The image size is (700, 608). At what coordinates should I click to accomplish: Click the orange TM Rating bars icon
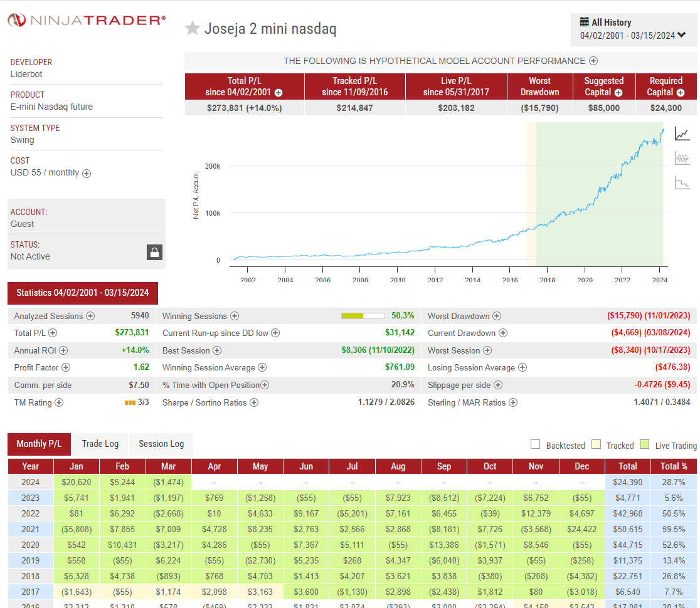coord(130,402)
